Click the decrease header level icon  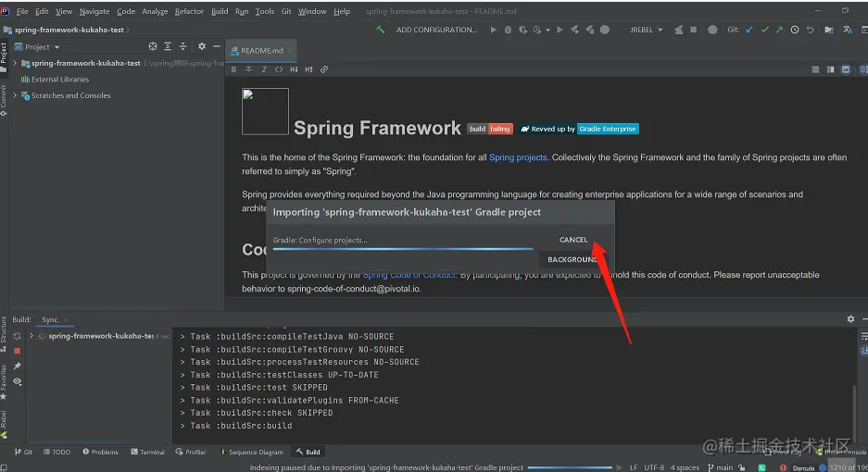[x=294, y=69]
